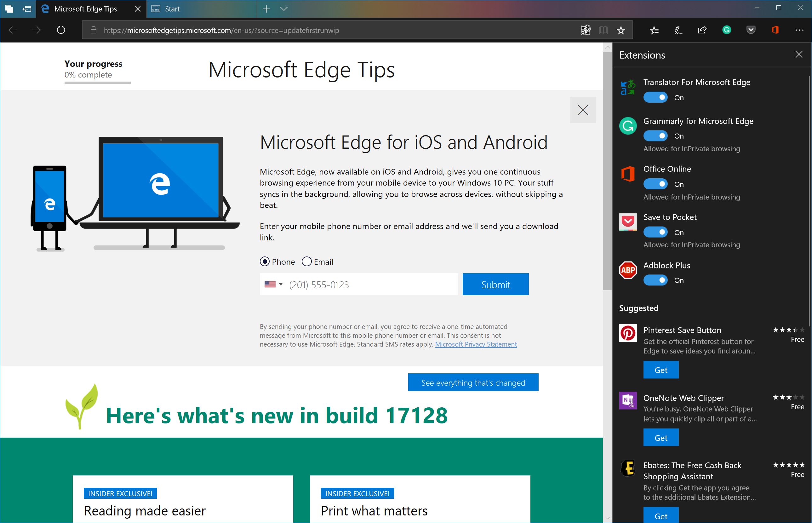
Task: Submit the phone number
Action: click(x=495, y=284)
